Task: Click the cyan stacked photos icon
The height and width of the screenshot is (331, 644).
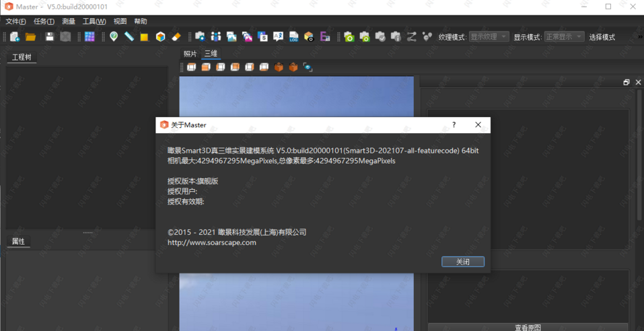Action: tap(231, 37)
